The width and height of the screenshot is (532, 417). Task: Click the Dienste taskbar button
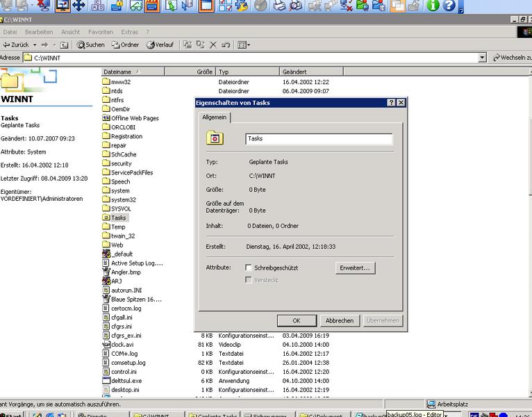pyautogui.click(x=102, y=414)
